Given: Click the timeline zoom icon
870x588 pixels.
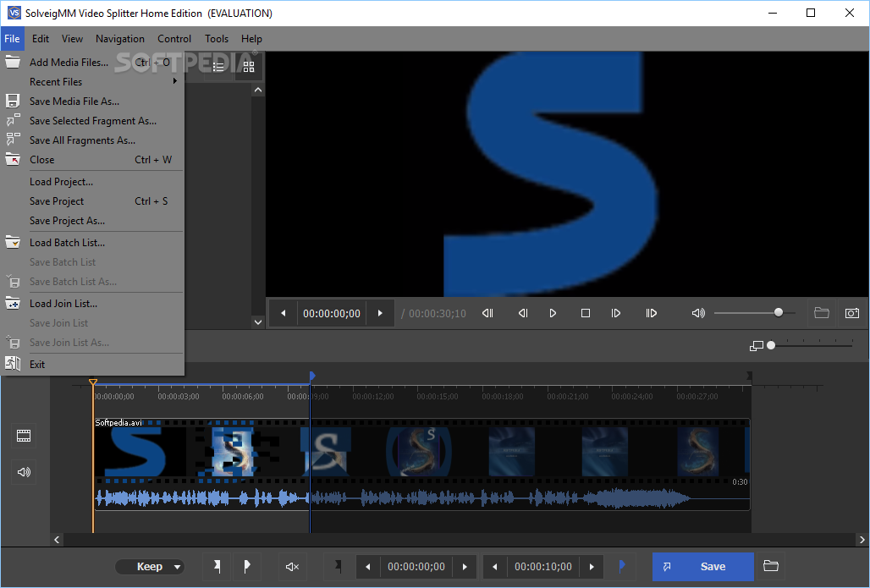Looking at the screenshot, I should (757, 345).
